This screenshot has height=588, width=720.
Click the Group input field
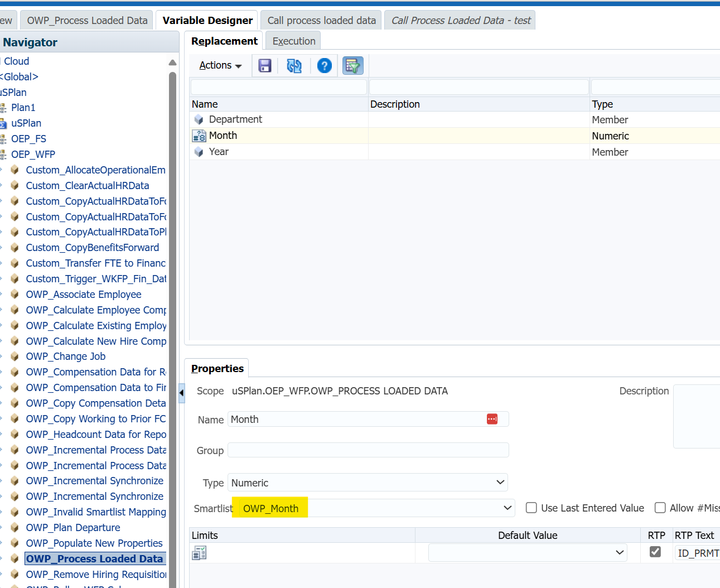pos(368,450)
